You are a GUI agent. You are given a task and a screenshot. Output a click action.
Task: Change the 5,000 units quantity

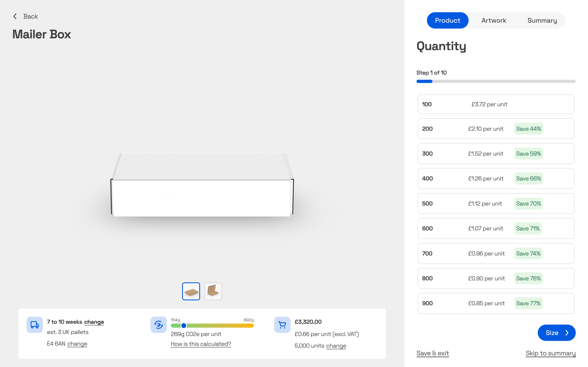coord(336,346)
